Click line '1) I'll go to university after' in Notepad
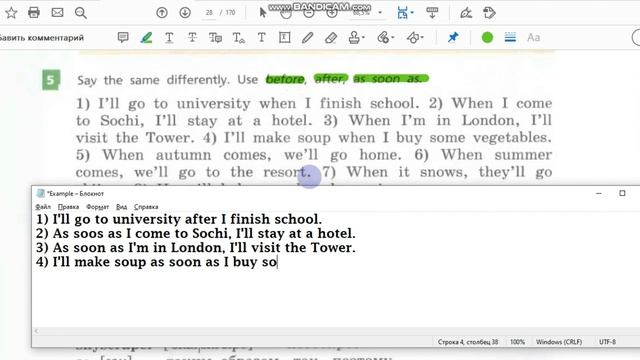The width and height of the screenshot is (640, 360). (179, 219)
